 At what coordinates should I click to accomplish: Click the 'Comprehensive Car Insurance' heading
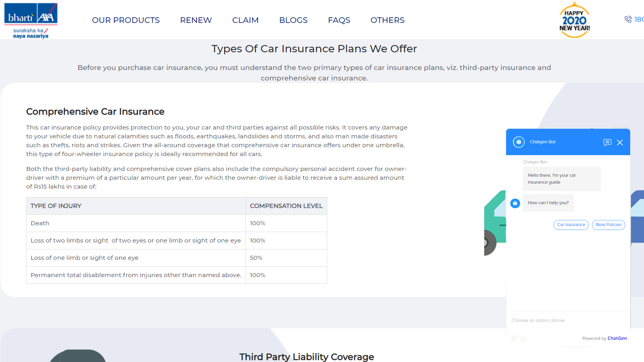95,111
